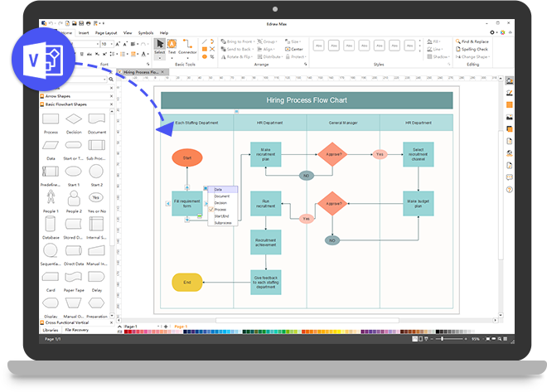Choose the Connector tool
Image resolution: width=547 pixels, height=392 pixels.
[187, 46]
